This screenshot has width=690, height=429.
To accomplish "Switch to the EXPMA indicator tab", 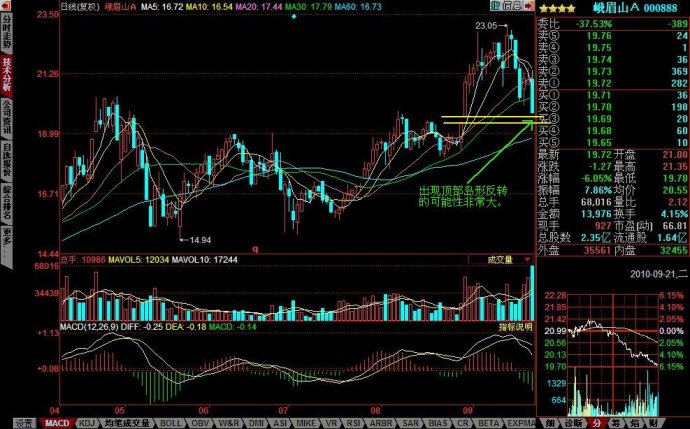I will point(521,423).
